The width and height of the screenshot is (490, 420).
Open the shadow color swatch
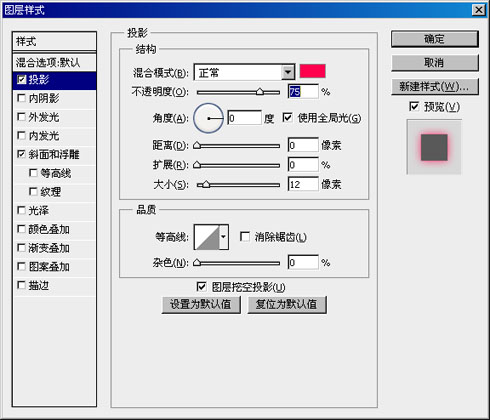312,71
